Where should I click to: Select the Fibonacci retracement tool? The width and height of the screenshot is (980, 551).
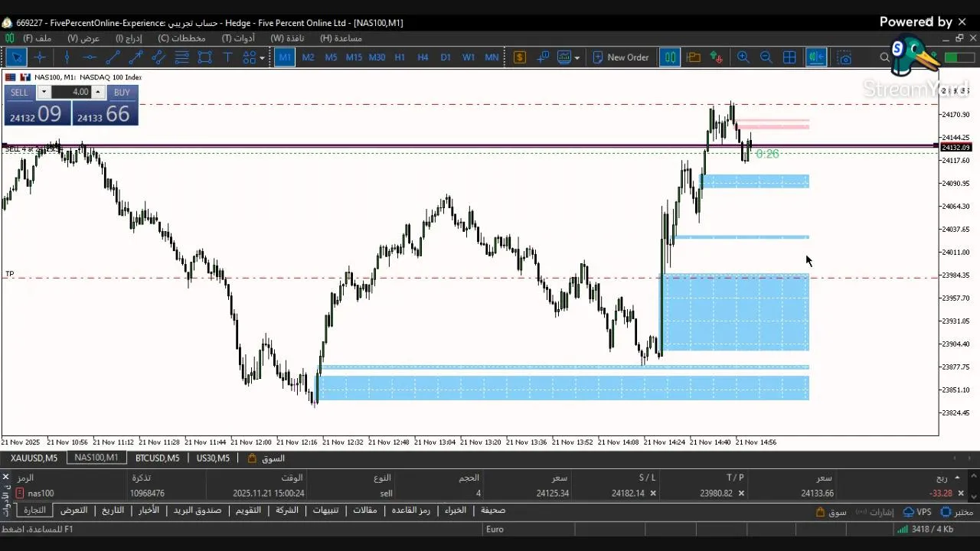(x=181, y=57)
